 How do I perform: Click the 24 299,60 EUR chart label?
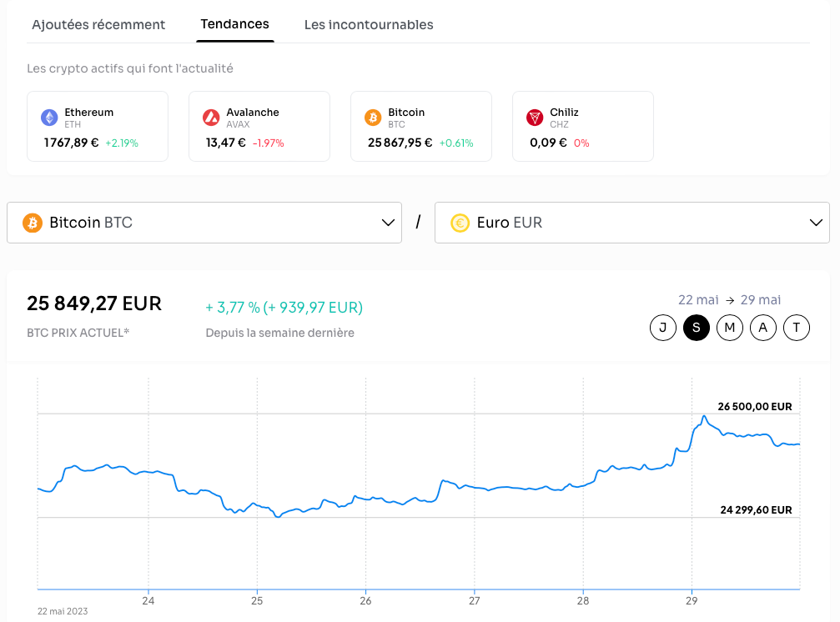pos(756,510)
